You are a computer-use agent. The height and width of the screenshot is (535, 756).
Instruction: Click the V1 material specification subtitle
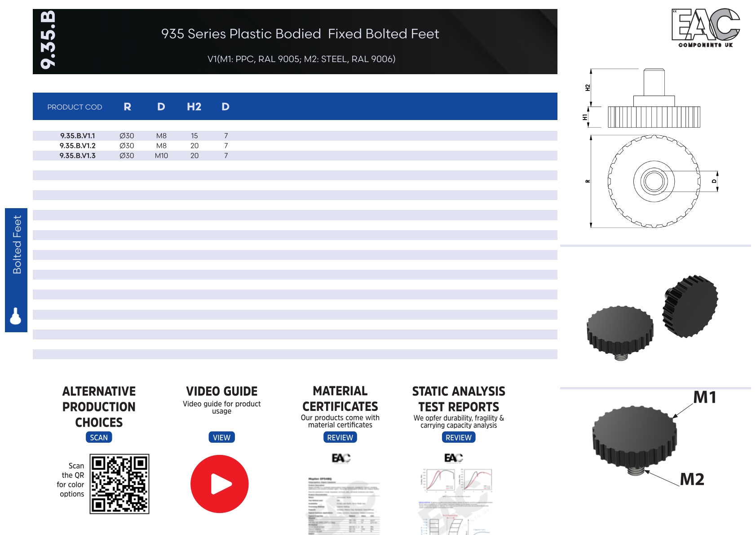coord(301,59)
